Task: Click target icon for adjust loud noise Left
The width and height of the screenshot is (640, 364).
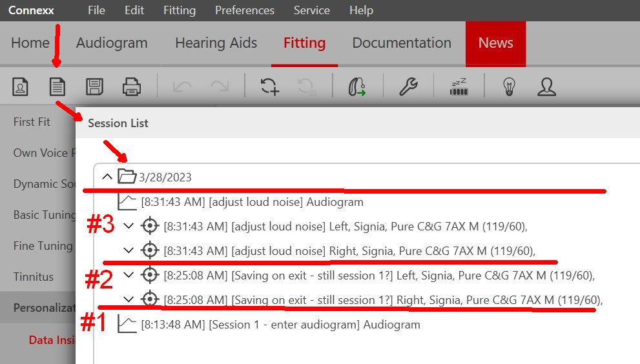Action: (x=150, y=226)
